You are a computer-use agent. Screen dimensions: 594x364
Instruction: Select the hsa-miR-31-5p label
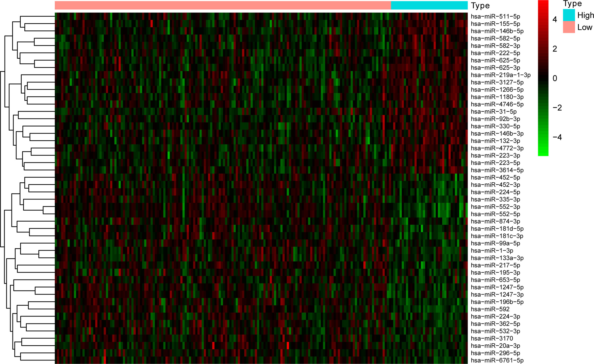tap(494, 111)
